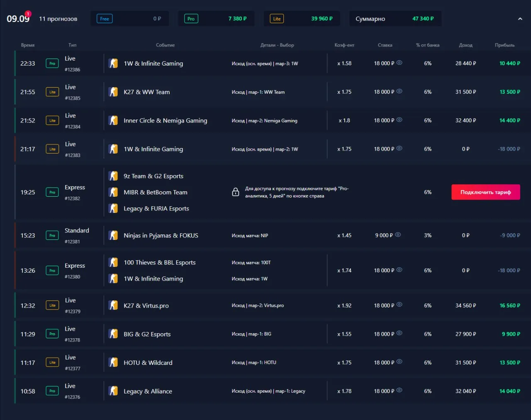Click the event name 'Ninjas in Pyjamas & FOKUS'
This screenshot has width=531, height=420.
pyautogui.click(x=161, y=235)
